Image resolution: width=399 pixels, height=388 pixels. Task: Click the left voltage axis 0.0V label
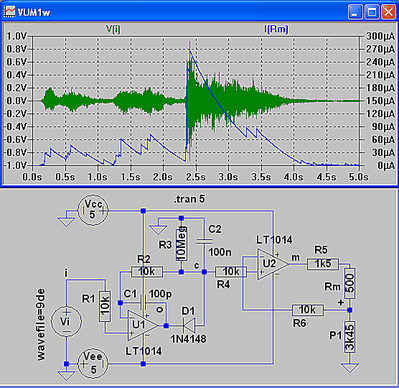[x=16, y=101]
